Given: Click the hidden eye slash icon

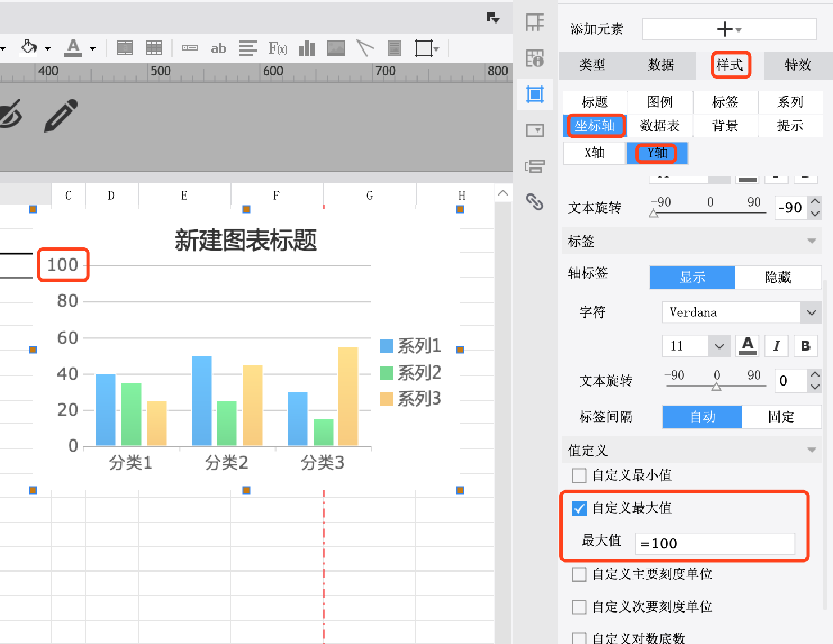Looking at the screenshot, I should tap(10, 115).
